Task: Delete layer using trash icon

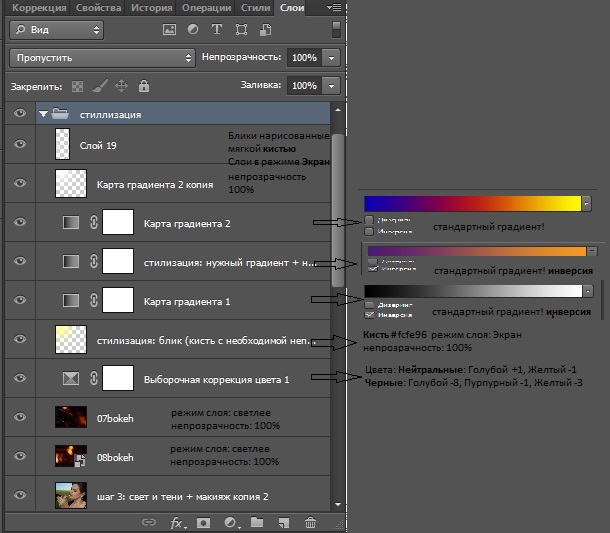Action: pos(310,522)
